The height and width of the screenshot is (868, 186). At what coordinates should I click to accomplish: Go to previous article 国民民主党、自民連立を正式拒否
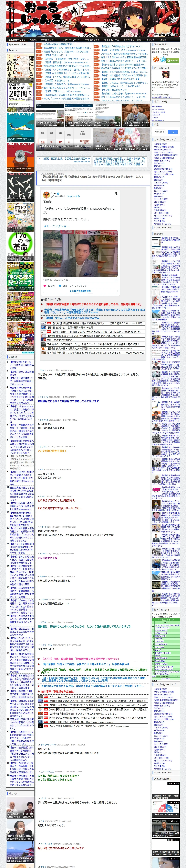pos(63,160)
